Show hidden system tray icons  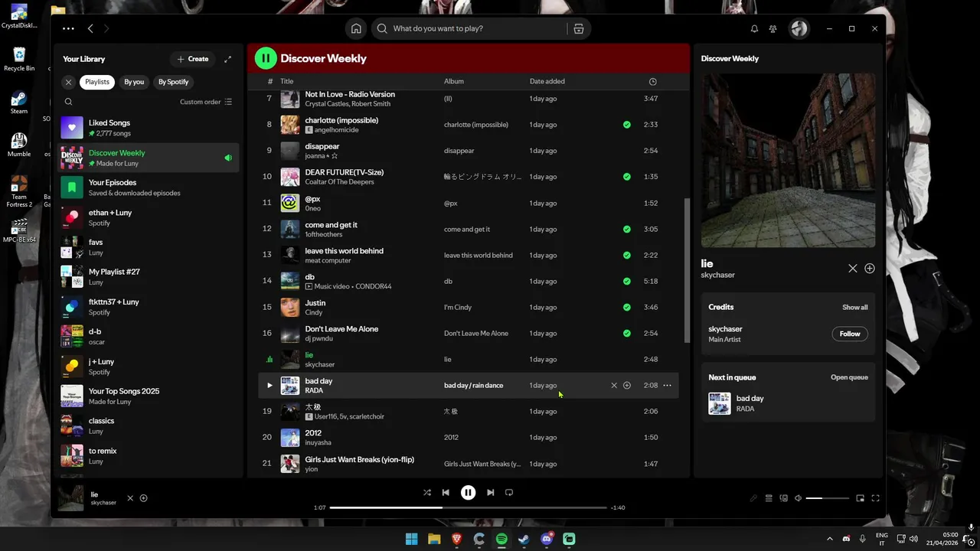pyautogui.click(x=829, y=539)
